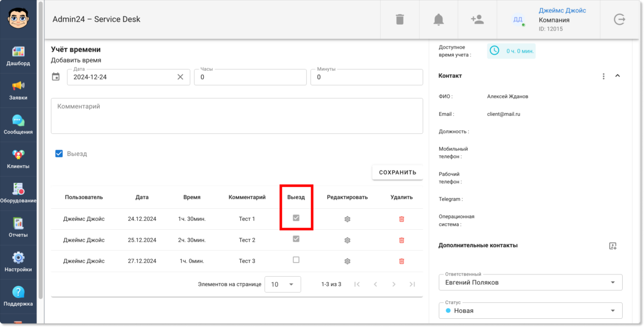The width and height of the screenshot is (644, 327).
Task: Click the Сохранить button
Action: tap(397, 172)
